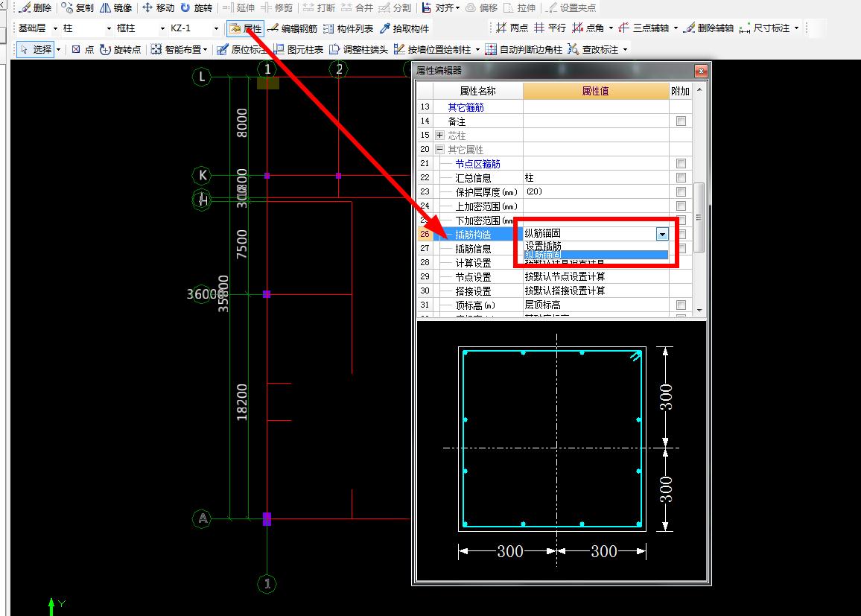Choose the 分割 (split) tool

pos(395,7)
